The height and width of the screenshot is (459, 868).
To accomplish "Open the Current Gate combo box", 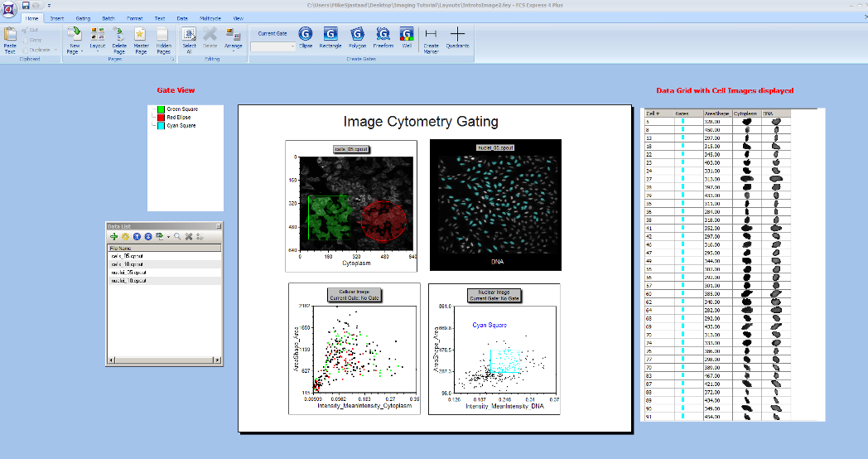I will tap(273, 47).
